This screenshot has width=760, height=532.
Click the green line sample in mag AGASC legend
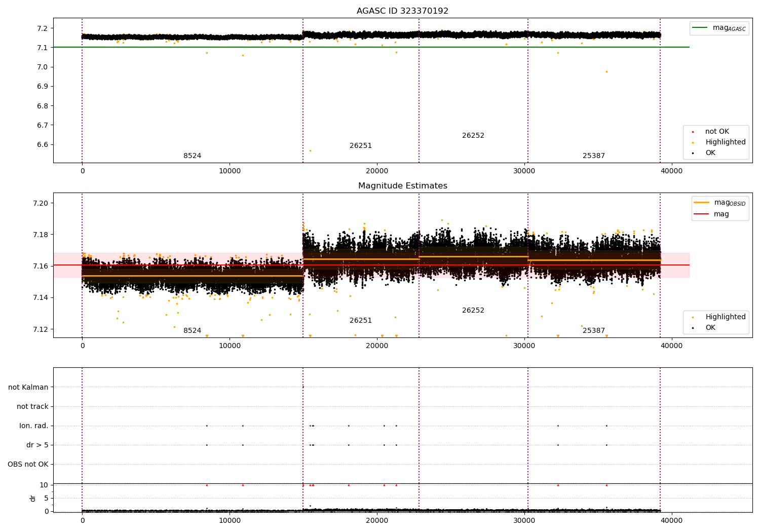700,28
